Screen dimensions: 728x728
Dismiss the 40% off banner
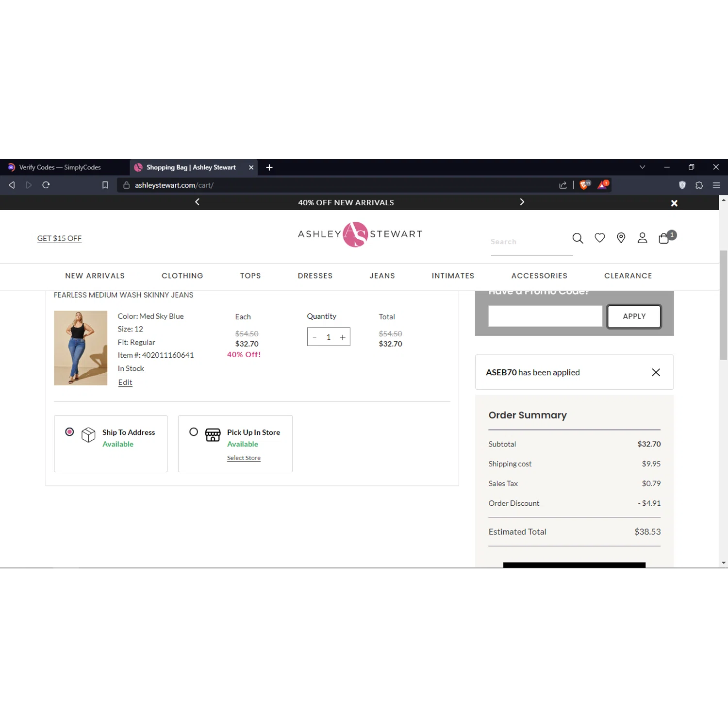[x=674, y=203]
